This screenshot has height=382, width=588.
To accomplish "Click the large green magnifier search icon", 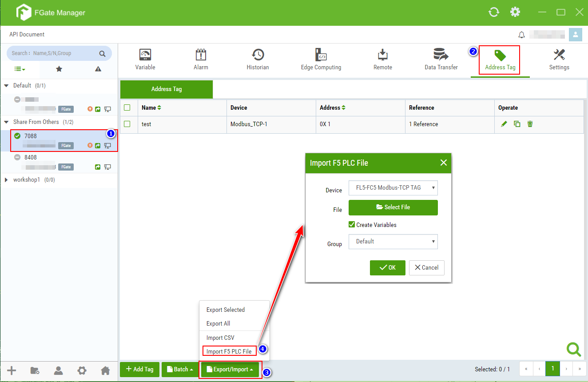I will (x=574, y=350).
